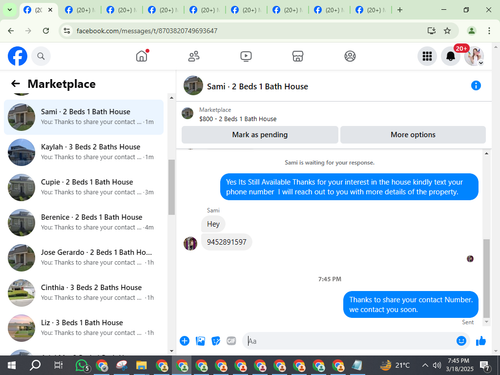Switch to the second Facebook browser tab
The height and width of the screenshot is (375, 500).
coord(79,10)
